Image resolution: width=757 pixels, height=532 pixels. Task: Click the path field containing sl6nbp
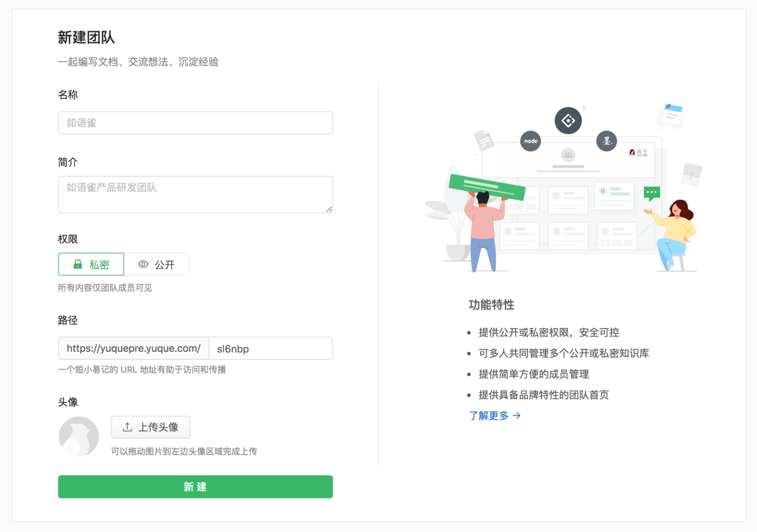tap(270, 349)
